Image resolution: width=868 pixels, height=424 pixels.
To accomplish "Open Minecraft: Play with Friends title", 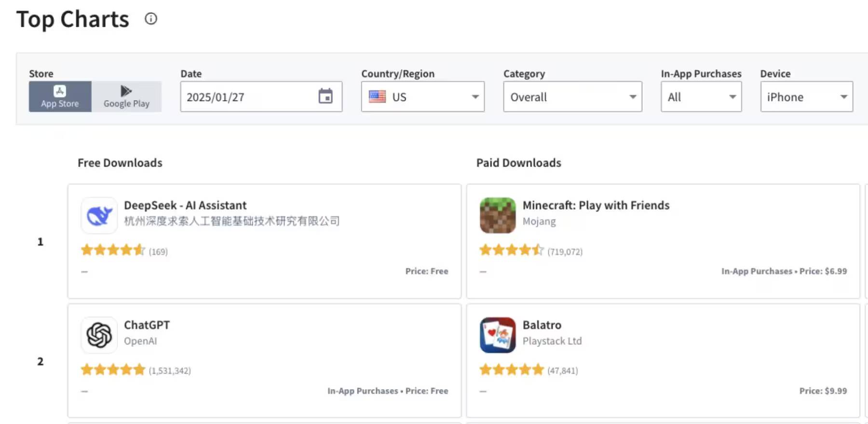I will pyautogui.click(x=596, y=205).
